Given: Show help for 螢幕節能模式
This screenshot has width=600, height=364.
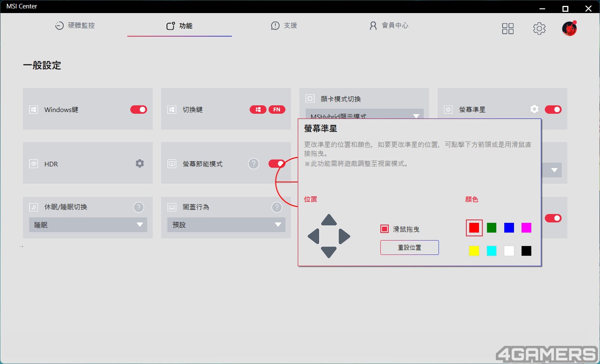Looking at the screenshot, I should click(x=253, y=163).
